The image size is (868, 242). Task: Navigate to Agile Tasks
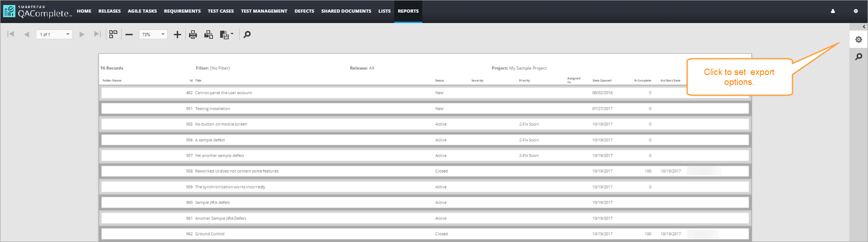click(x=142, y=11)
